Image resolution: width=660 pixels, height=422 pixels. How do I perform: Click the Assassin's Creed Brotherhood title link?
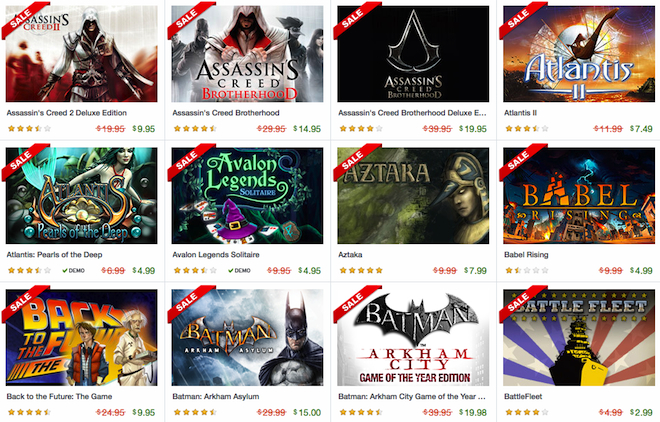tap(226, 113)
